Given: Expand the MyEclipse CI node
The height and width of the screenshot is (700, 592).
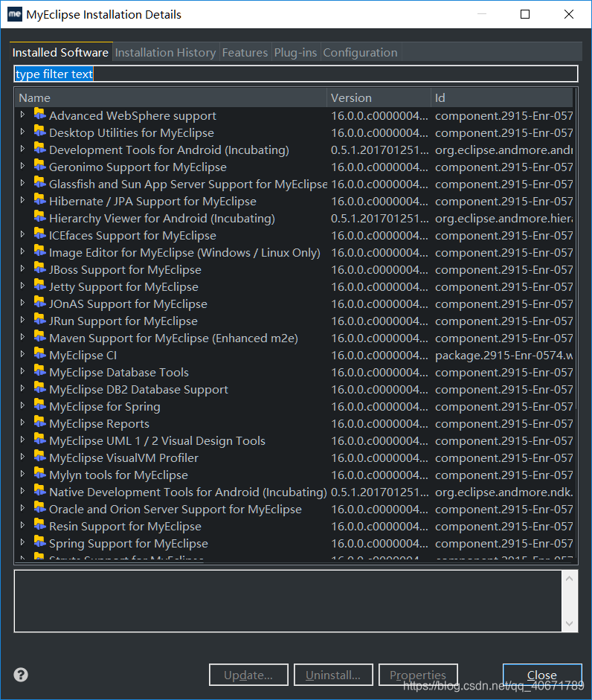Looking at the screenshot, I should [22, 354].
